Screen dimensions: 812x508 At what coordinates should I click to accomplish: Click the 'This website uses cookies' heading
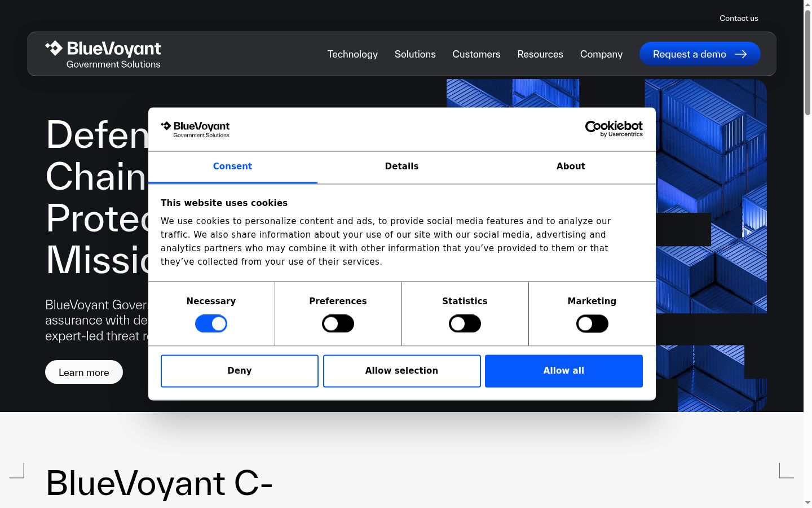point(224,203)
